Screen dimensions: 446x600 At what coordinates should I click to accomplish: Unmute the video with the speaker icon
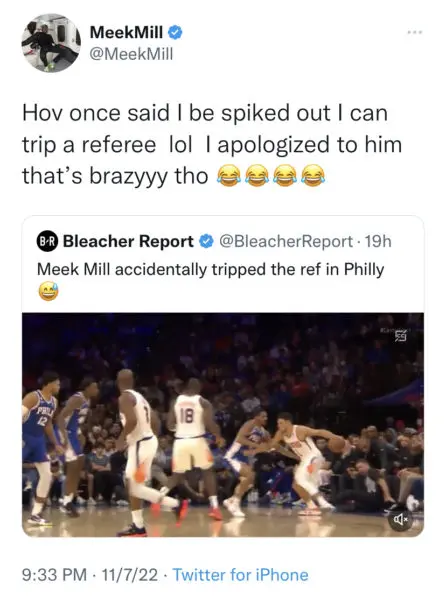401,519
